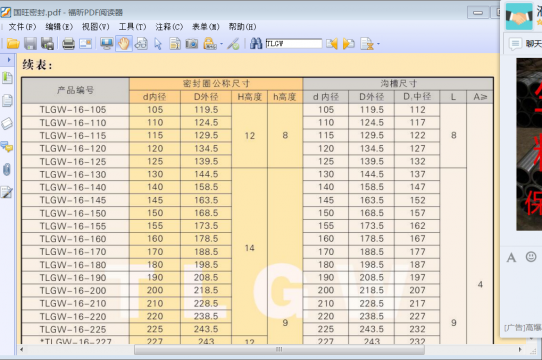
Task: Click the chat bubble icon in side window
Action: (x=515, y=44)
